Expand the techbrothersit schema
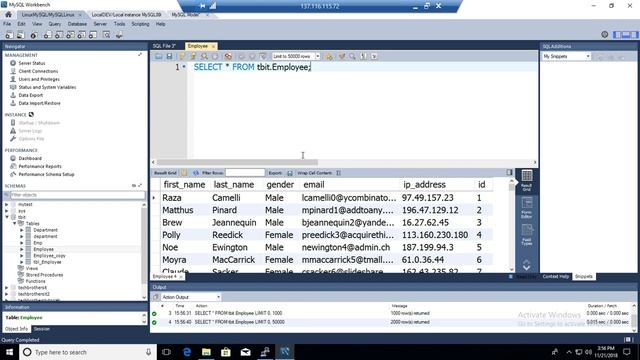Viewport: 640px width, 360px height. coord(7,288)
